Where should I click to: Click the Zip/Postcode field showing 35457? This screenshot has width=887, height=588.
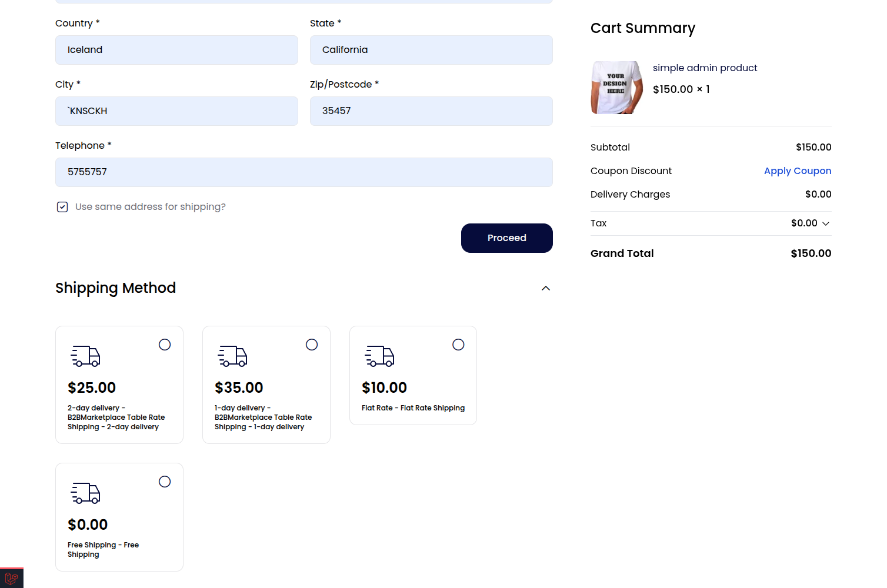431,111
